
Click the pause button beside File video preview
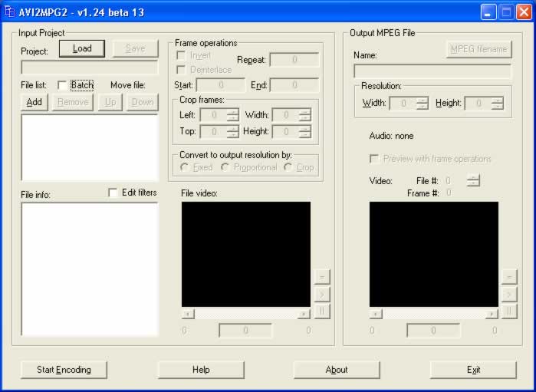(x=321, y=311)
